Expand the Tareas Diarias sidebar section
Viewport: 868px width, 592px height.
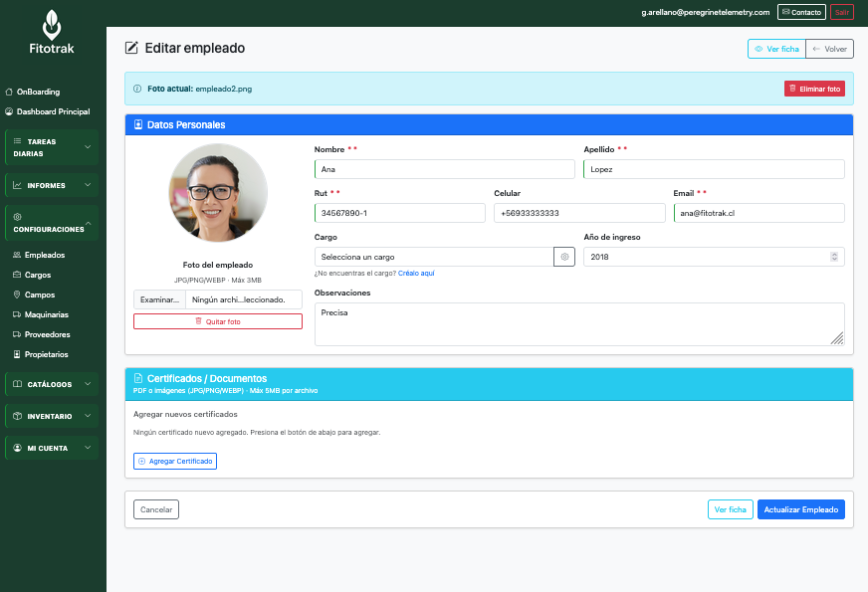[52, 148]
